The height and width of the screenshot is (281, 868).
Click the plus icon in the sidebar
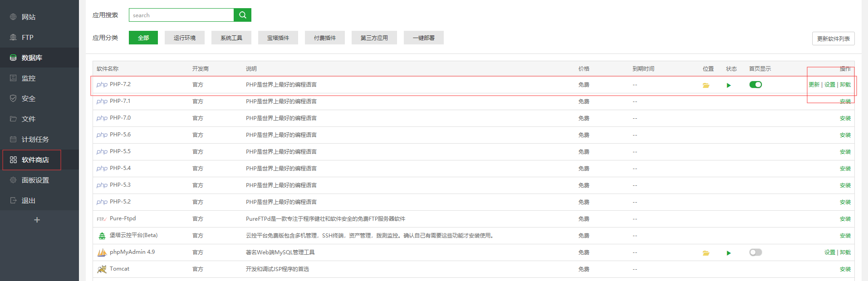(37, 220)
